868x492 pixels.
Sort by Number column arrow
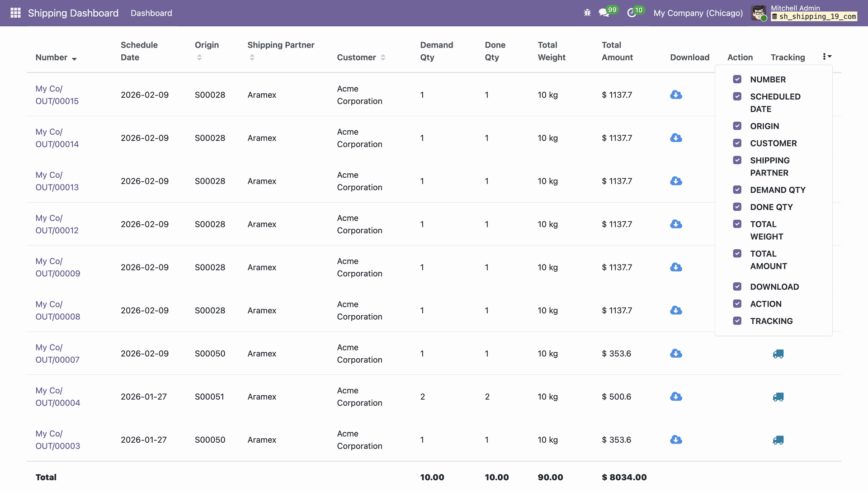tap(74, 59)
